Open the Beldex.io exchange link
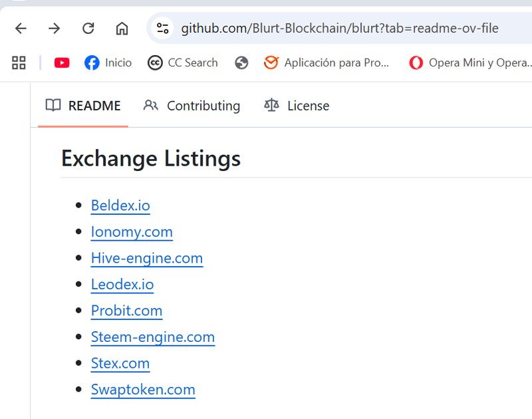The height and width of the screenshot is (419, 532). [x=120, y=206]
